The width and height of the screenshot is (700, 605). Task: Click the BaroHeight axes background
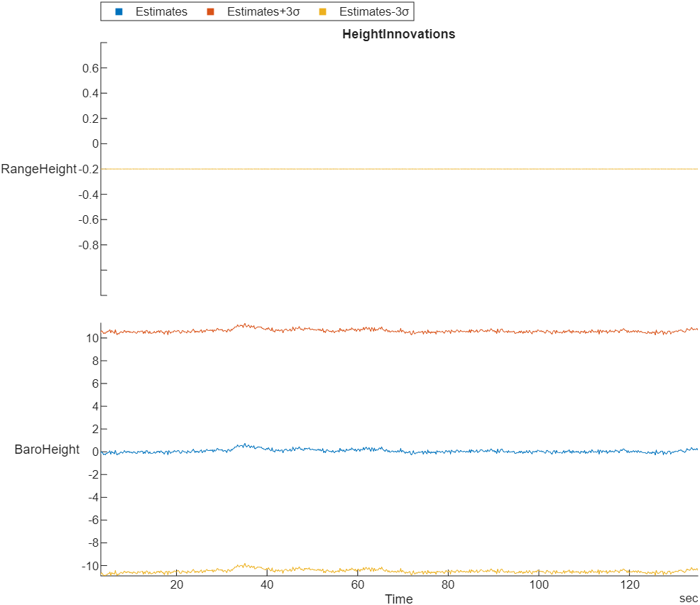click(x=390, y=391)
